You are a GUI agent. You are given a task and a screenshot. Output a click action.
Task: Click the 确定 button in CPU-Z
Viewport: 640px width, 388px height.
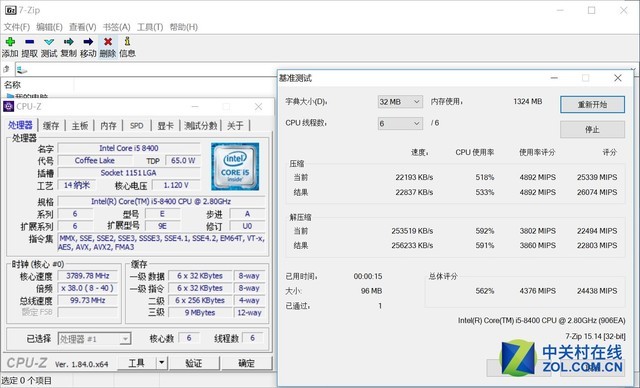pyautogui.click(x=247, y=363)
